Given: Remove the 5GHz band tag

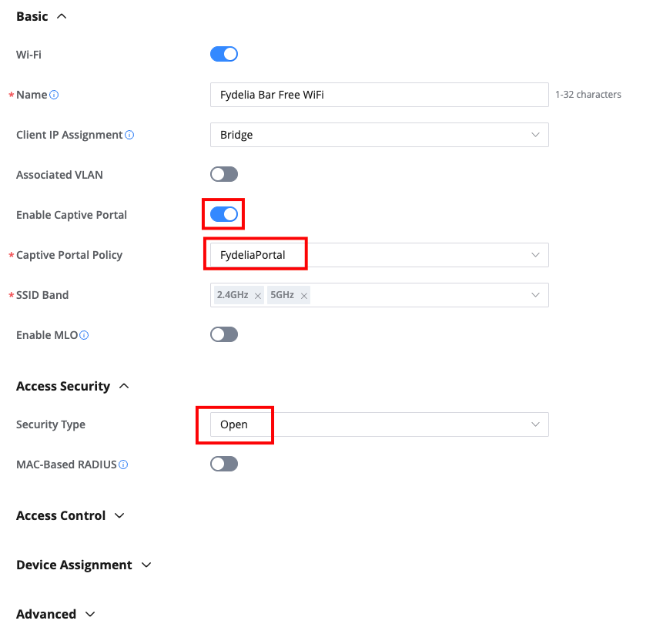Looking at the screenshot, I should coord(304,295).
